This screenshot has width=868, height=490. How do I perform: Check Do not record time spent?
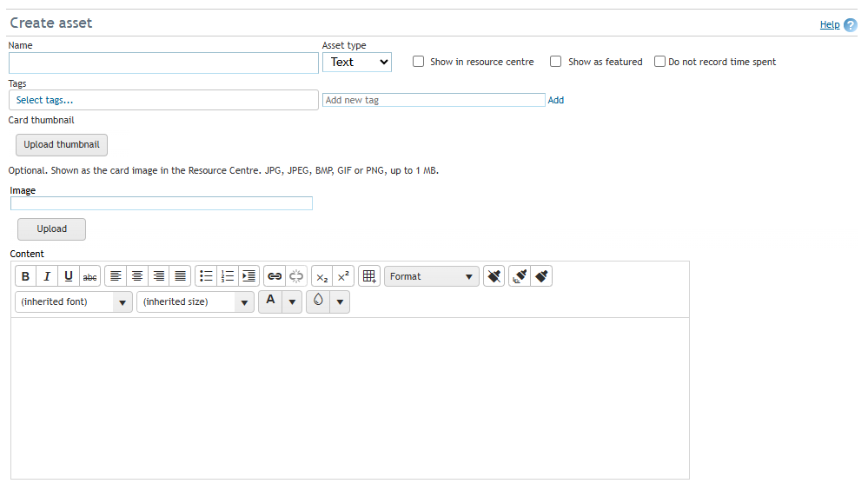[659, 62]
